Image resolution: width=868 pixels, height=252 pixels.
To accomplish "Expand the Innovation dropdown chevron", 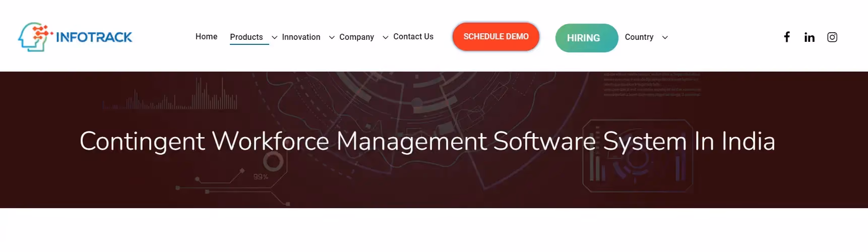I will click(x=332, y=38).
